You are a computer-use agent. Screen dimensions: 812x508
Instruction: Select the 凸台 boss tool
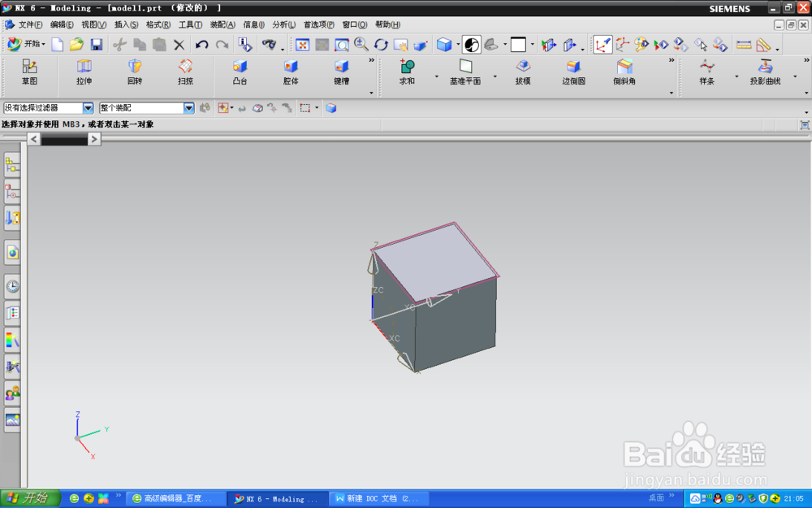[x=240, y=72]
